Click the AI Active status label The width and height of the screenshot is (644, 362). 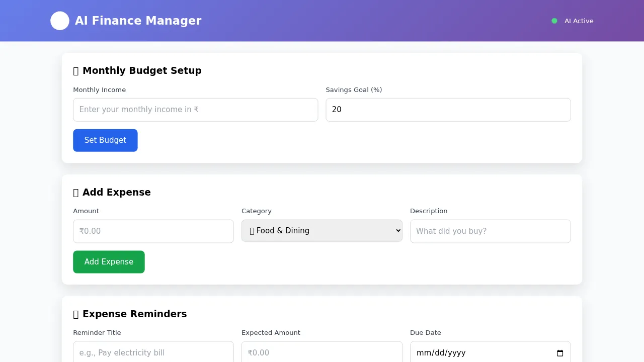click(x=579, y=21)
